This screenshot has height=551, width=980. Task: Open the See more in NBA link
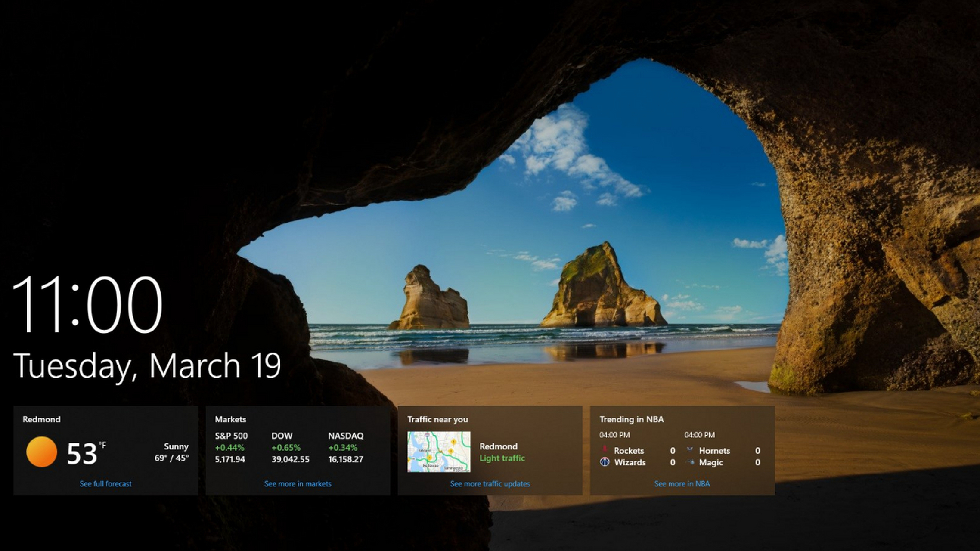coord(682,484)
